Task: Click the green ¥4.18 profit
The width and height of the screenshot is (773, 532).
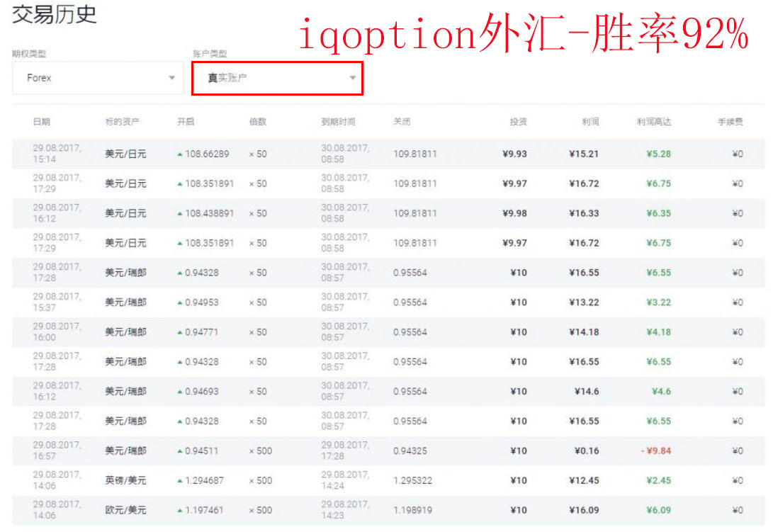Action: pyautogui.click(x=659, y=332)
